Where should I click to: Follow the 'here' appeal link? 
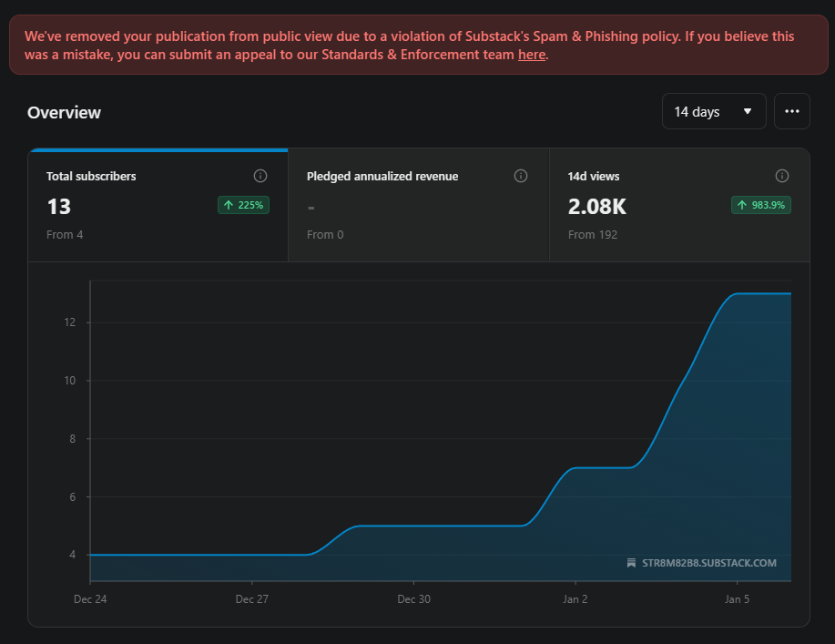point(532,55)
